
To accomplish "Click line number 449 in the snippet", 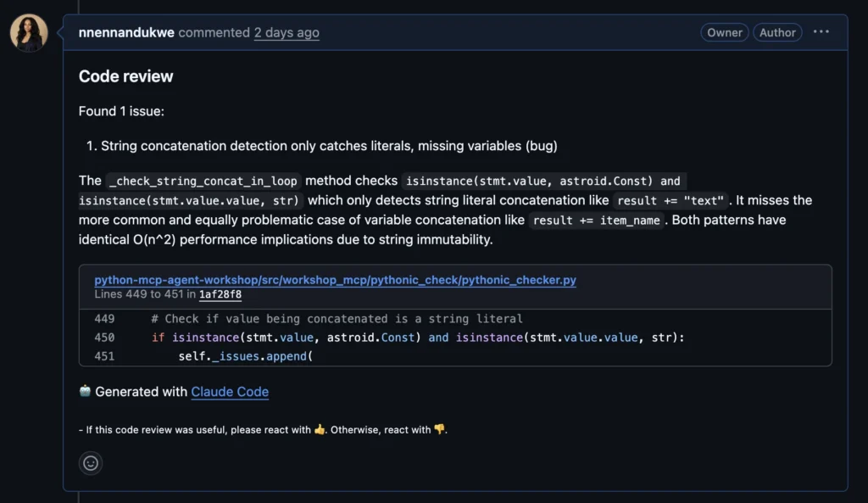I will pyautogui.click(x=104, y=319).
